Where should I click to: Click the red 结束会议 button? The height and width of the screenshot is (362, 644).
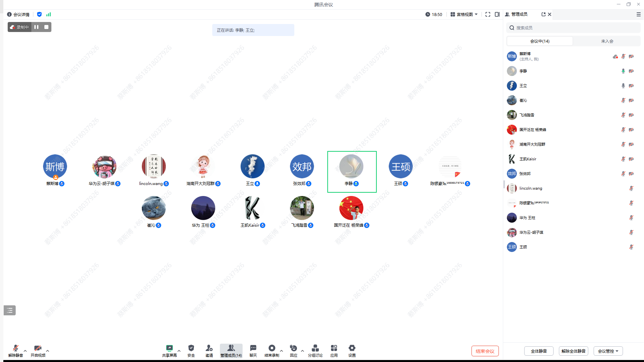click(485, 351)
